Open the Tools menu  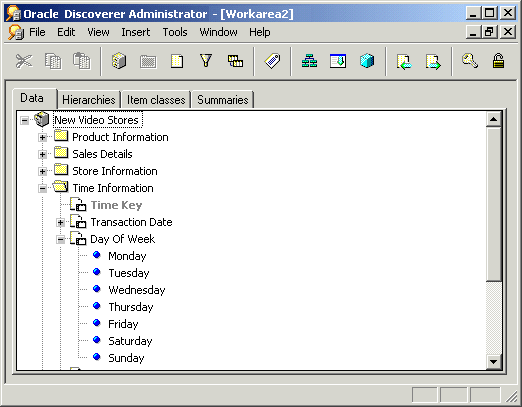pyautogui.click(x=175, y=32)
